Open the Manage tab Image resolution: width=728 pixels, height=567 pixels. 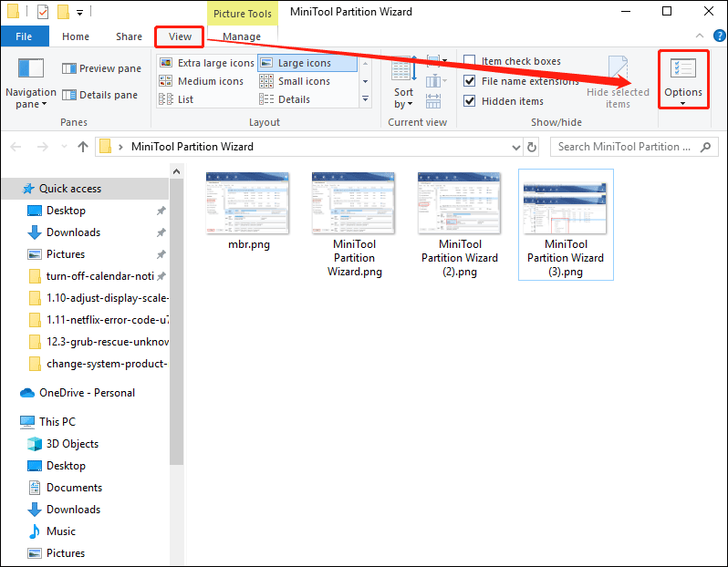[x=242, y=36]
